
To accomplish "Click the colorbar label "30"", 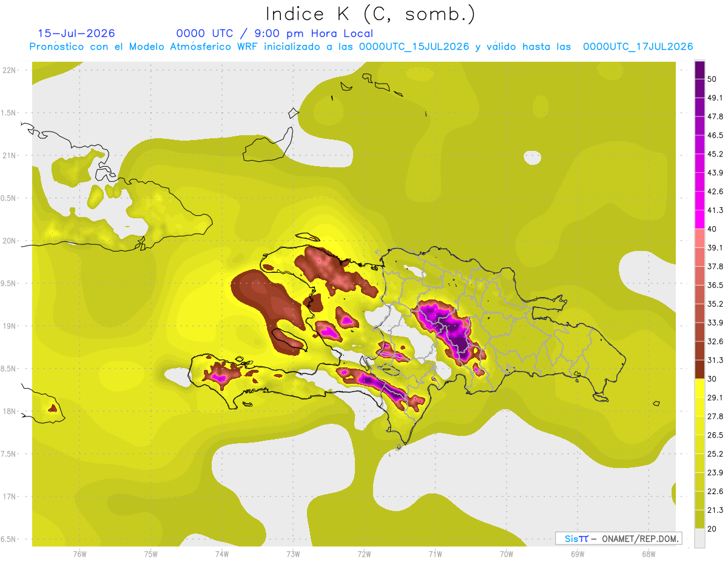I will (x=712, y=379).
